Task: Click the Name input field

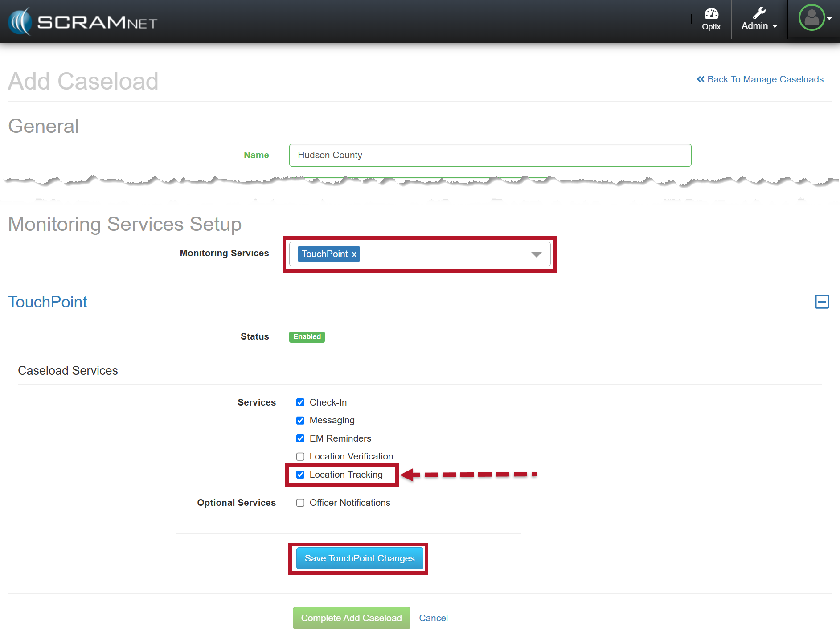Action: (490, 155)
